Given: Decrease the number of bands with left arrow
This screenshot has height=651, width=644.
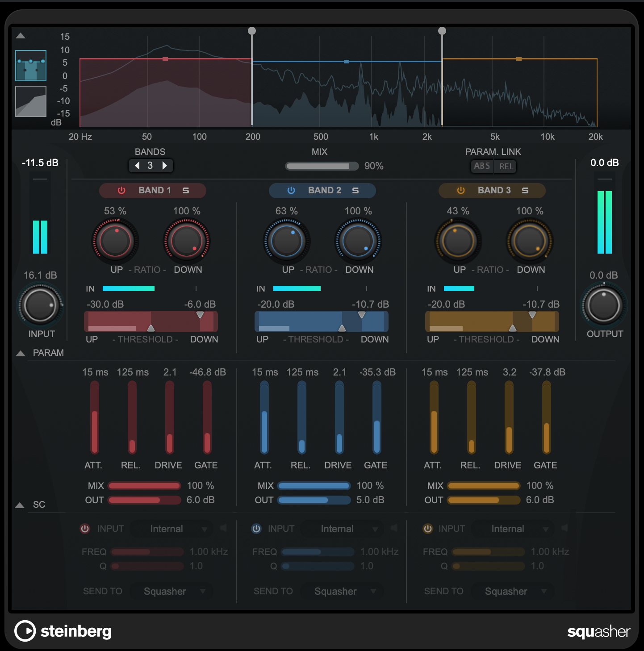Looking at the screenshot, I should (x=137, y=166).
